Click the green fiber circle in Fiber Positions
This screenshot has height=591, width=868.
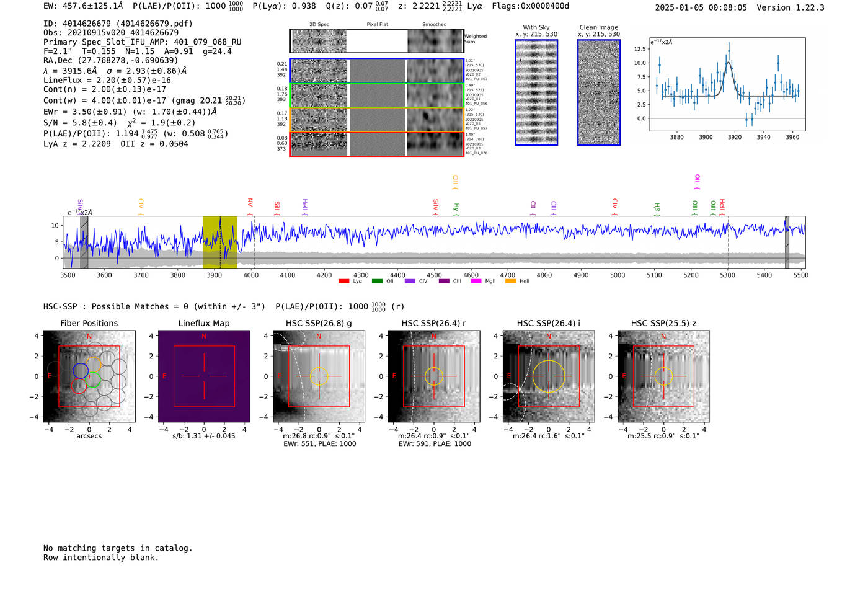point(92,380)
